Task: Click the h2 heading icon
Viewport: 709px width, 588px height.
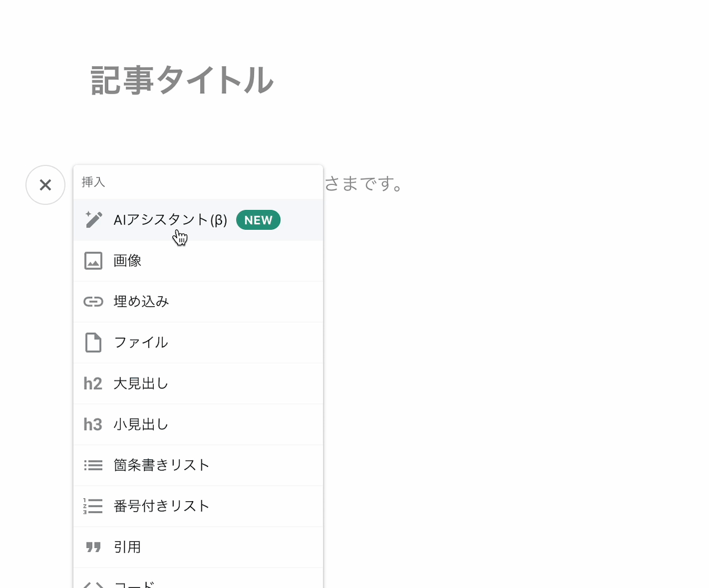Action: 93,384
